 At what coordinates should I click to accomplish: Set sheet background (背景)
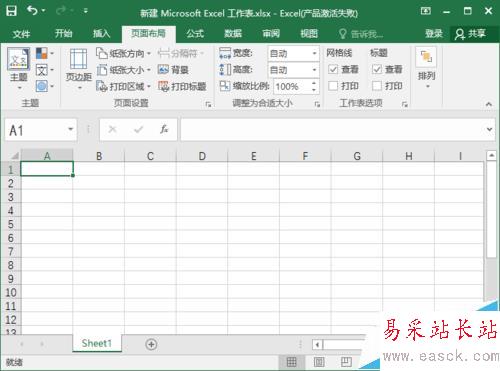point(173,70)
